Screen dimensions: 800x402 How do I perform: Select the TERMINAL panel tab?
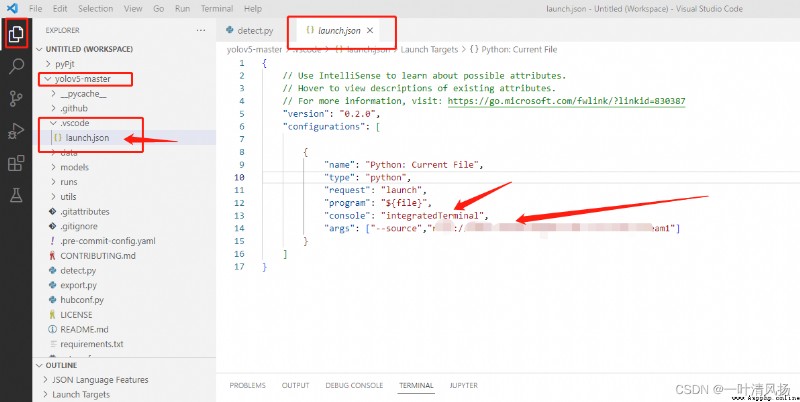point(416,386)
